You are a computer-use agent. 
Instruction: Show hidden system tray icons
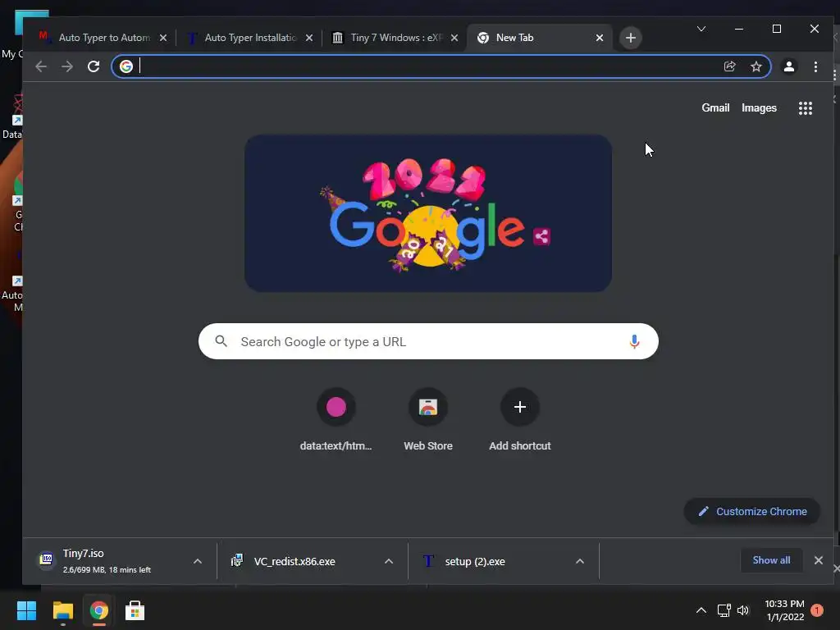(701, 610)
